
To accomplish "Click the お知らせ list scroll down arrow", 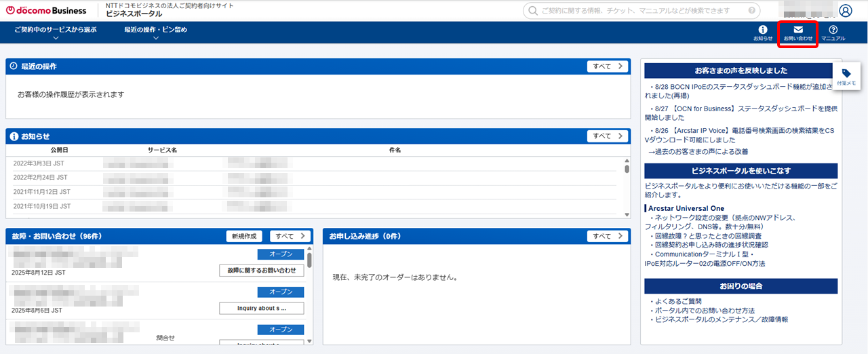I will click(x=627, y=215).
